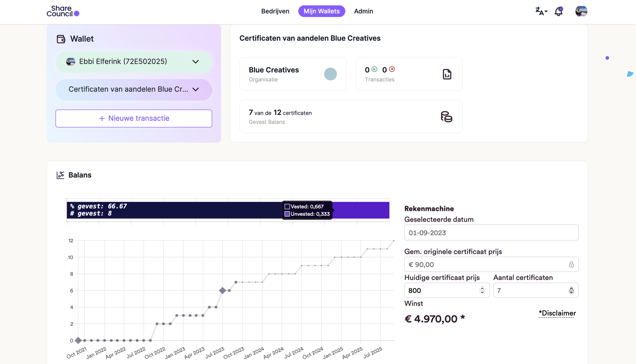Click the wallet icon in sidebar

click(61, 38)
